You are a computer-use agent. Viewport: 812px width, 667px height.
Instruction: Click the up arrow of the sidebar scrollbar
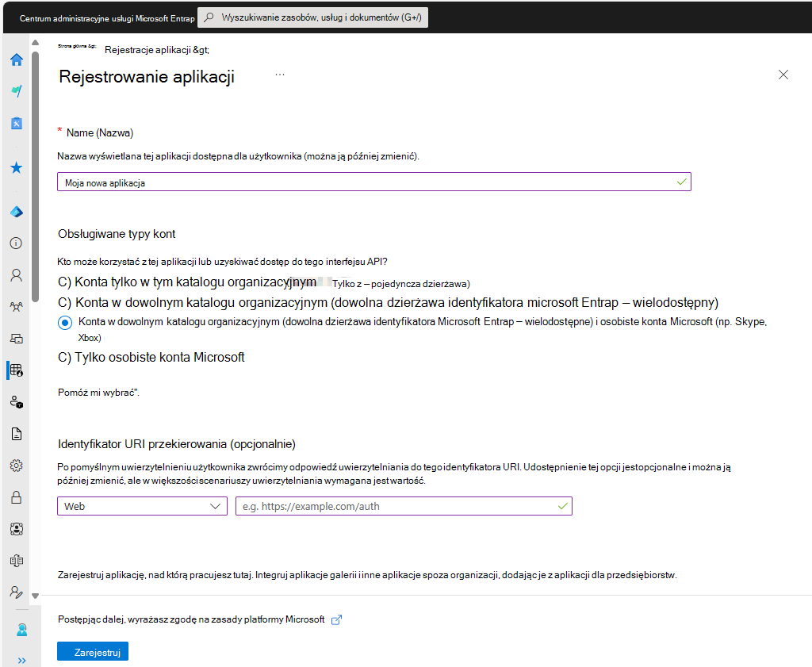[x=35, y=43]
